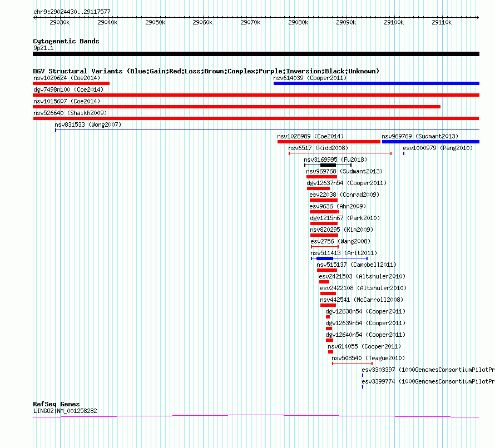
Task: Select variant dgv12638n54 (Cooper2011)
Action: click(x=365, y=311)
